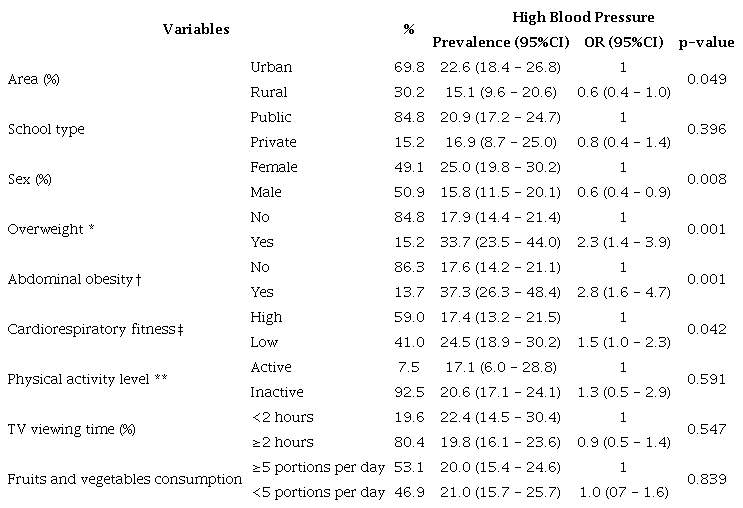Viewport: 743px width, 508px height.
Task: Click the "Overweight *" variable label
Action: [51, 230]
